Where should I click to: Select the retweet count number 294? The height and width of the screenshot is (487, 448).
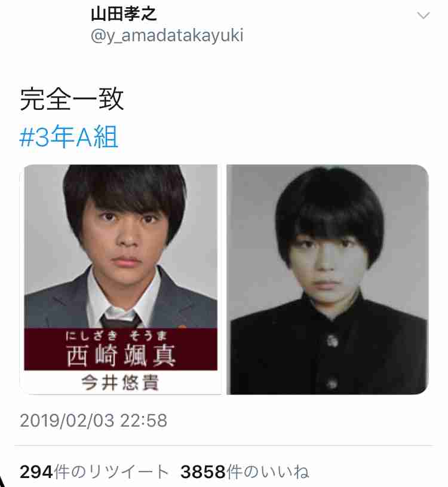click(x=36, y=472)
